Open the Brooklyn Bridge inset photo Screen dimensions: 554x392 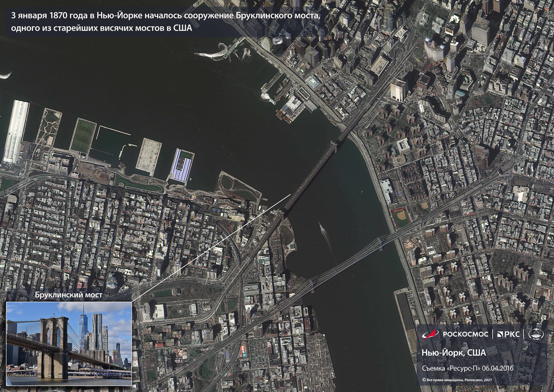coord(69,344)
